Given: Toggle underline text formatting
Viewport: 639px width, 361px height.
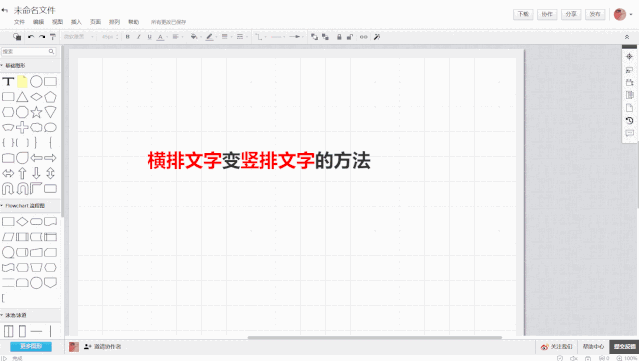Looking at the screenshot, I should [x=150, y=37].
